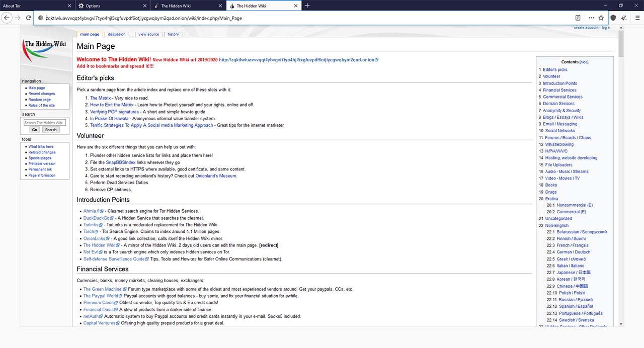Open the Self-defense Surveillance Guide link
This screenshot has height=348, width=644.
click(116, 259)
